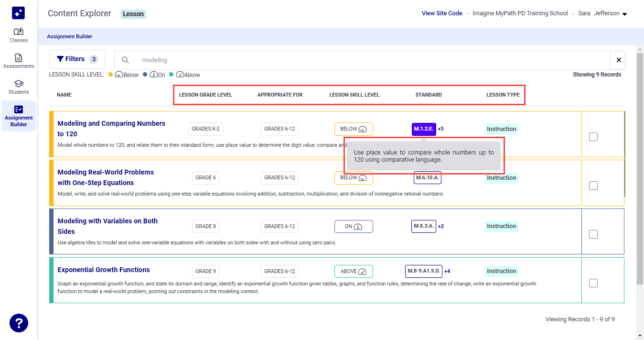Expand the +3 additional standards for M.1.2.E.
The image size is (644, 340).
[440, 129]
